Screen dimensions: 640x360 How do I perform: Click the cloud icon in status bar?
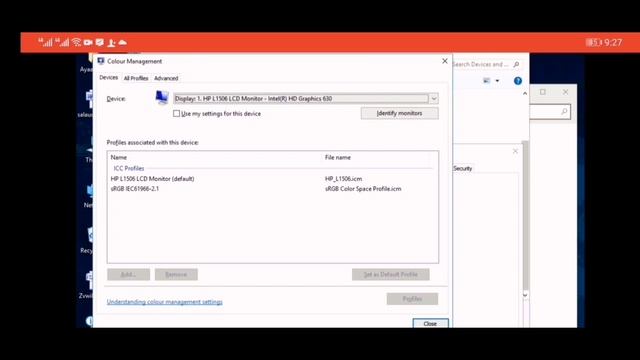pyautogui.click(x=122, y=42)
